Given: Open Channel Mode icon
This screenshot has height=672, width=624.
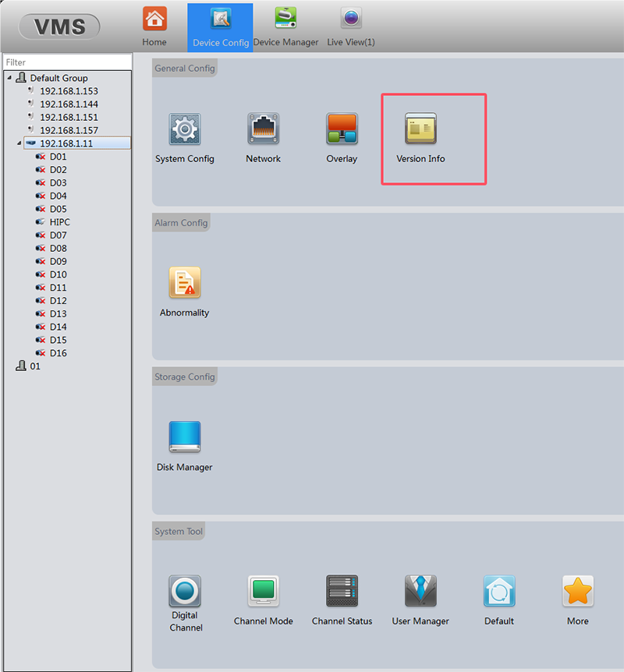Looking at the screenshot, I should pyautogui.click(x=263, y=592).
